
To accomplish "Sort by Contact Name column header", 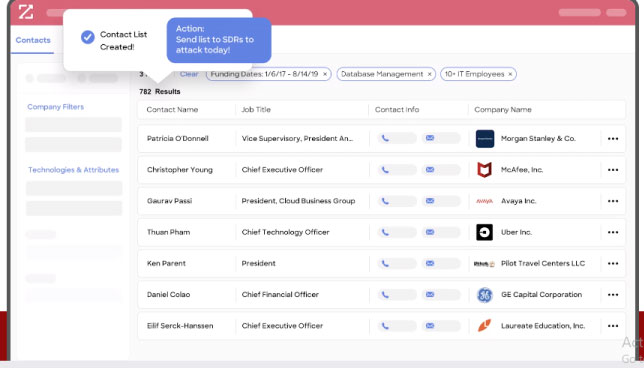I will (x=172, y=110).
